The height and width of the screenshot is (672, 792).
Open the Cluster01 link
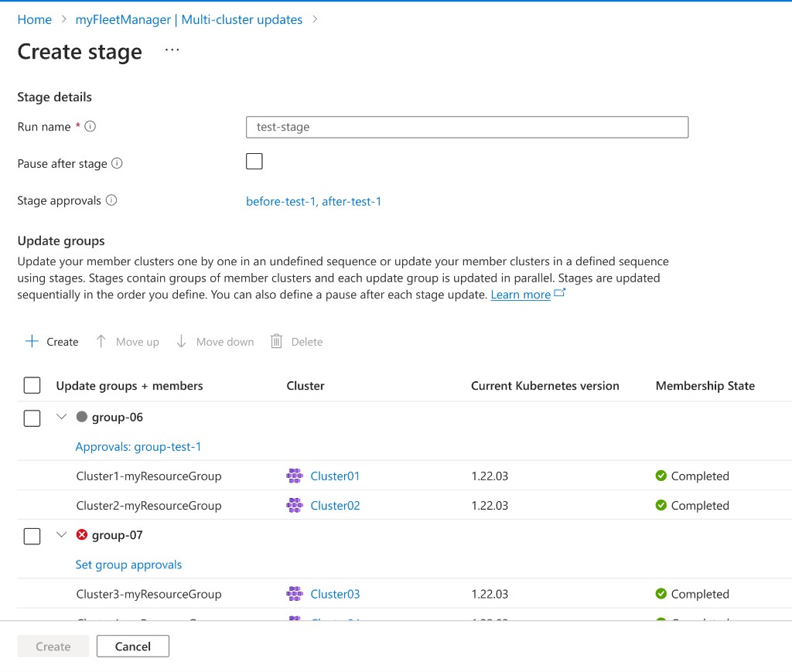[x=335, y=476]
